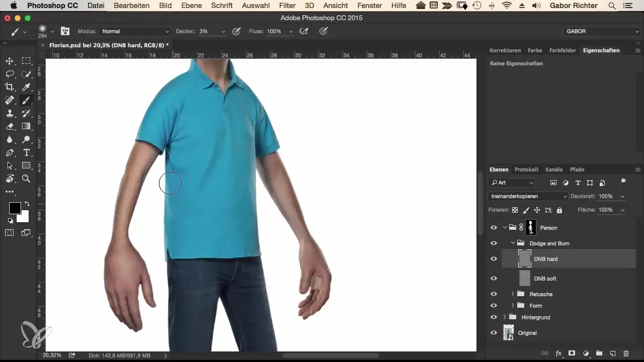Select the Quick Selection tool
This screenshot has height=362, width=644.
tap(26, 74)
